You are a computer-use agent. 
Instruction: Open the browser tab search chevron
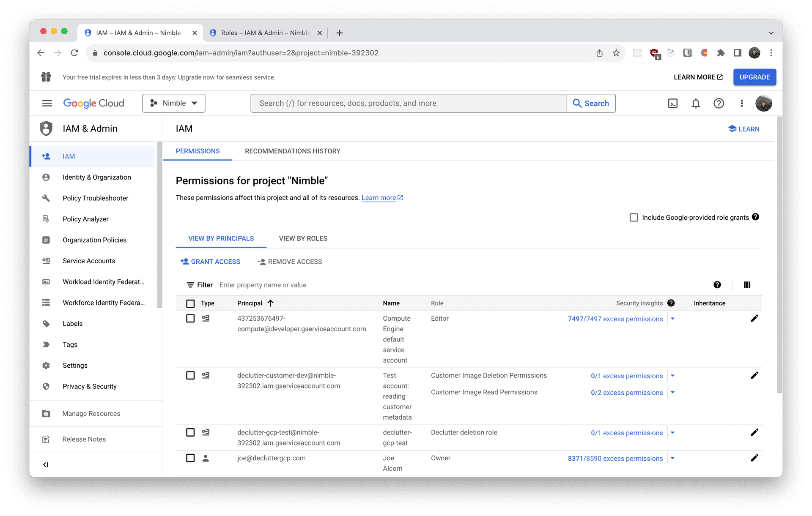coord(771,33)
